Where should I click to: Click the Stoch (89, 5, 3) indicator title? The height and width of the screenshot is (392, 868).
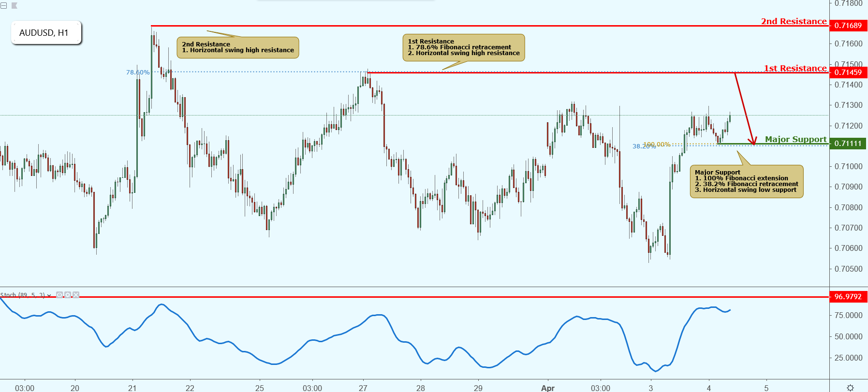pos(23,295)
